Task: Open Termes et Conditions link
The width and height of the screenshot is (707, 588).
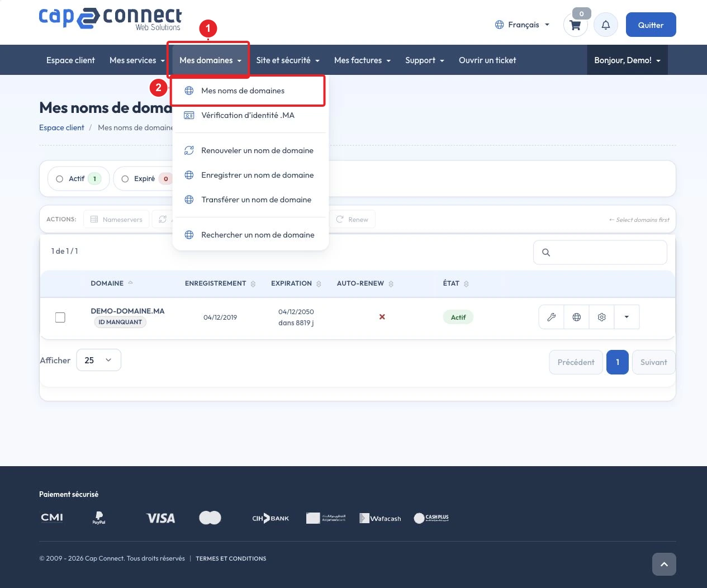Action: coord(231,558)
